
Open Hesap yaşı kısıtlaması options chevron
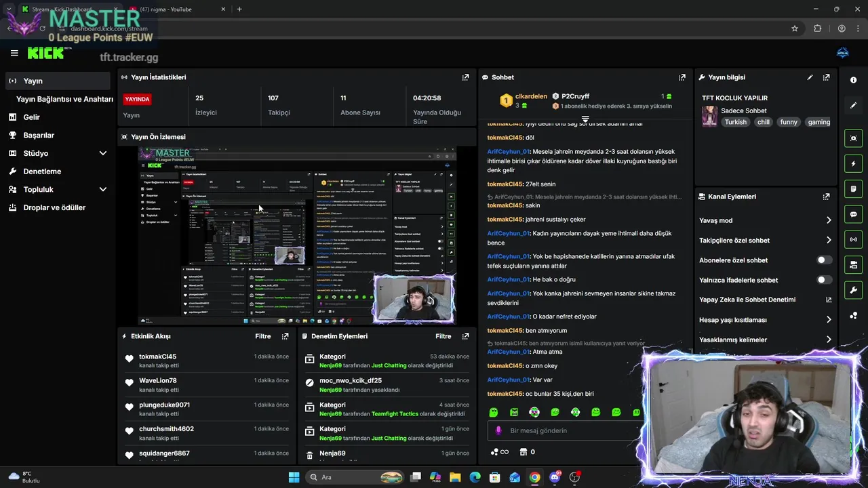point(829,320)
